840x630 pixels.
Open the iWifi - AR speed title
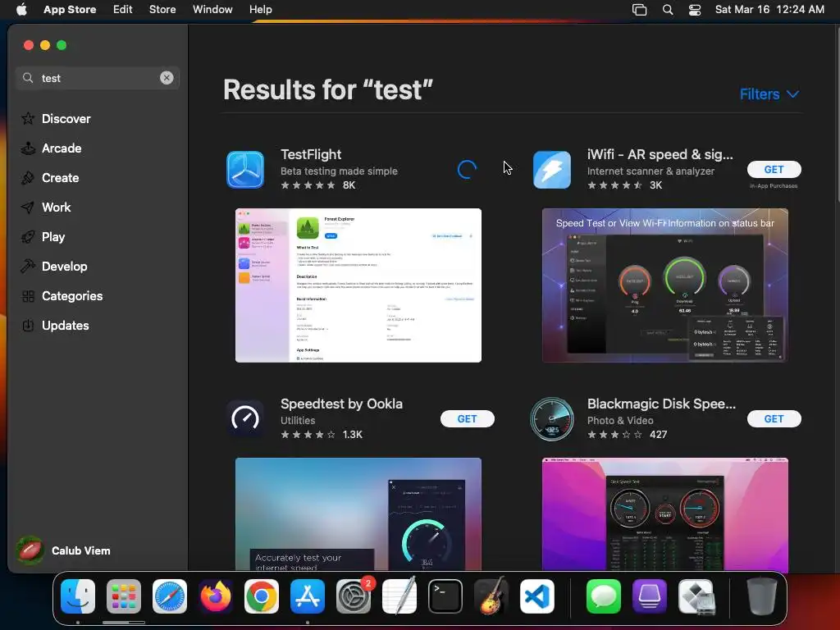(x=660, y=154)
